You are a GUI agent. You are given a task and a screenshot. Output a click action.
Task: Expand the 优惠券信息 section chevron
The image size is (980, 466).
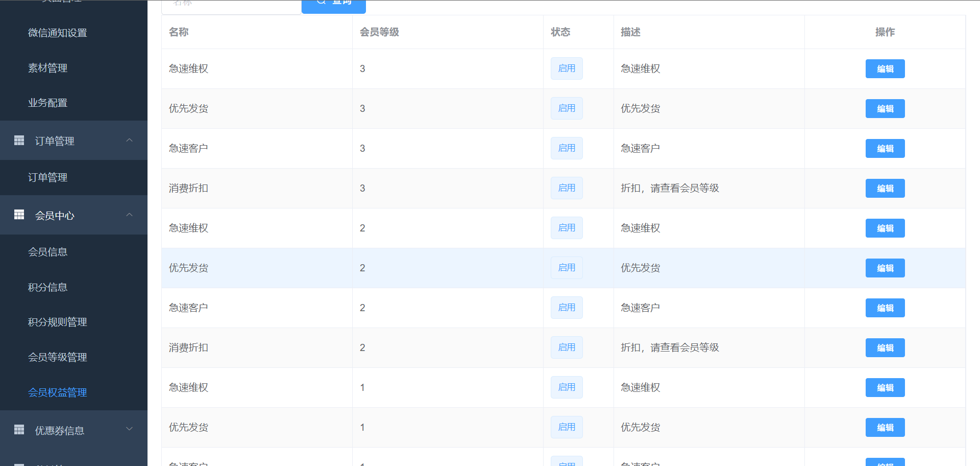point(129,429)
